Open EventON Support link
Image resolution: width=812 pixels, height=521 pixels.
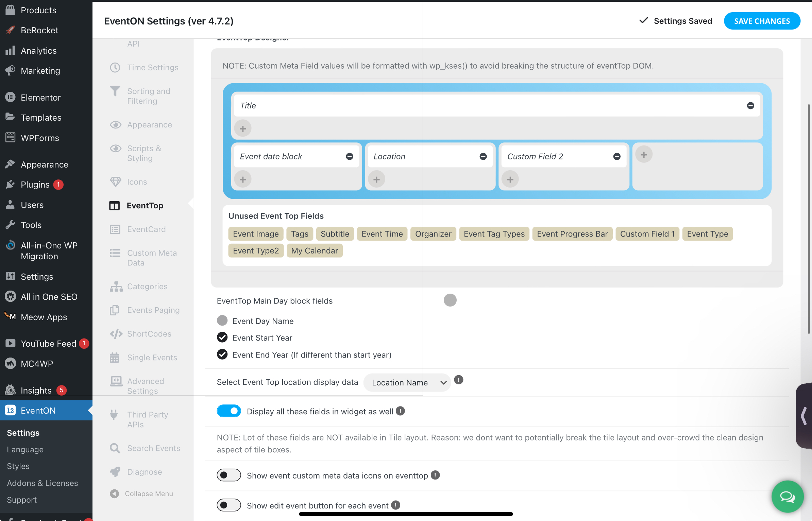click(22, 500)
